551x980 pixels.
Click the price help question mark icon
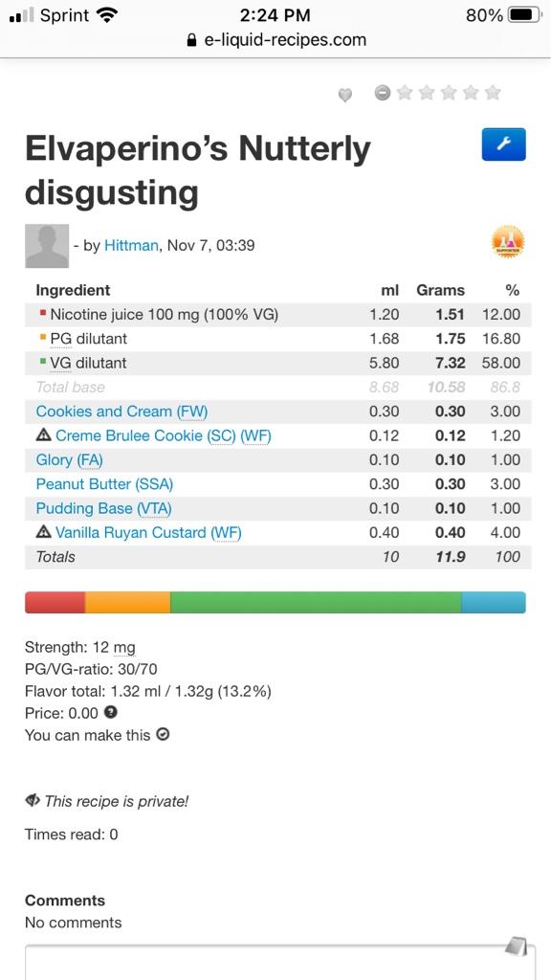(x=111, y=712)
